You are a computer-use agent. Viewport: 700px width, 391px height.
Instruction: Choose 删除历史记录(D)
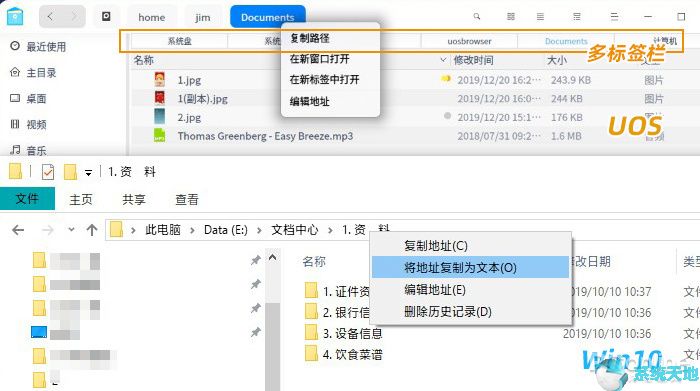(471, 312)
